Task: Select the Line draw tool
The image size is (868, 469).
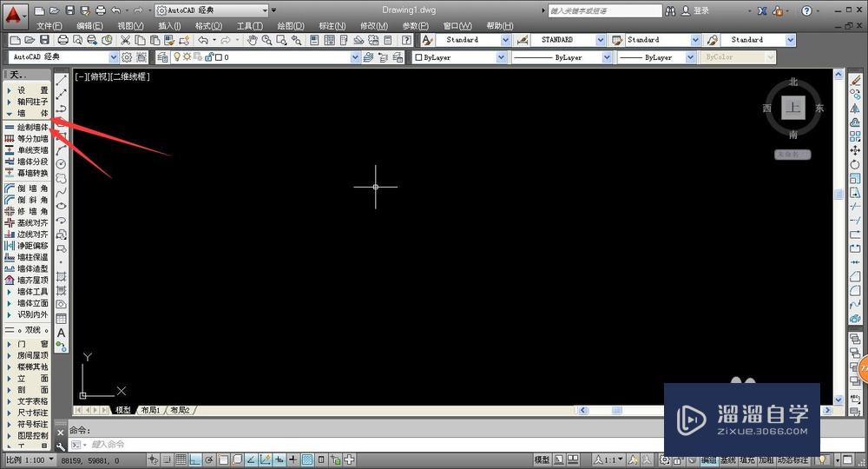Action: [62, 80]
